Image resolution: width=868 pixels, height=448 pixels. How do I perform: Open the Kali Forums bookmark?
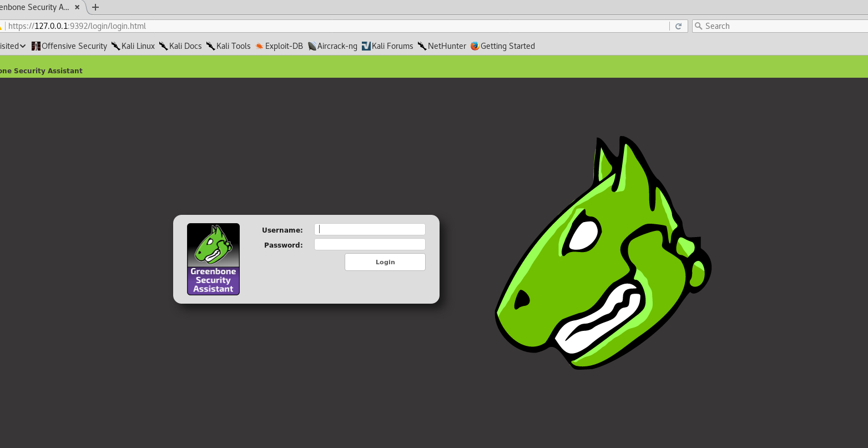[x=387, y=46]
